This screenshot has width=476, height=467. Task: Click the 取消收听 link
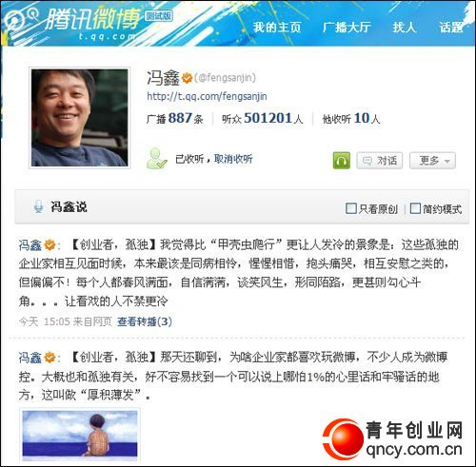[x=233, y=159]
